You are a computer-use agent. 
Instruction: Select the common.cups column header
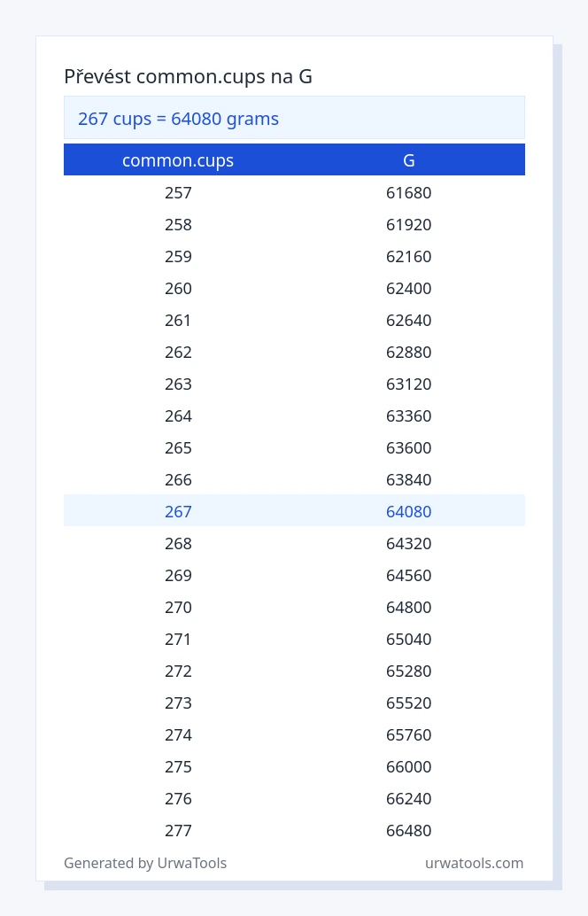(178, 160)
